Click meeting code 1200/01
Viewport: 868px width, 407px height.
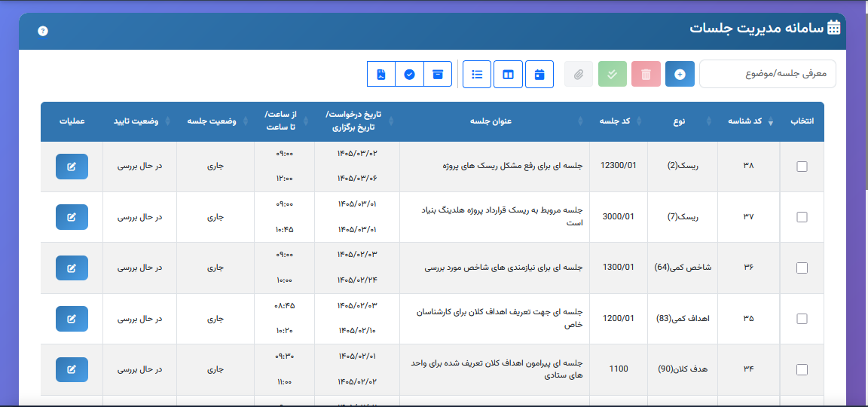click(619, 319)
